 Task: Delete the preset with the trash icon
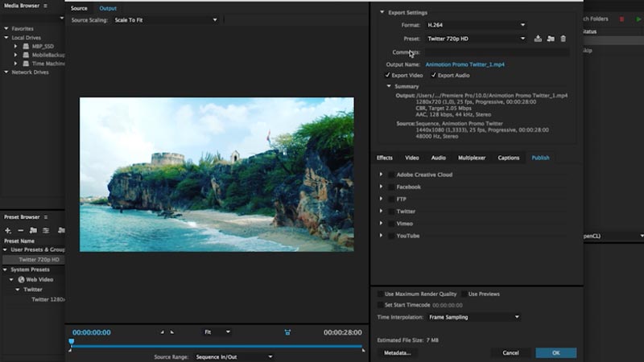click(x=563, y=38)
